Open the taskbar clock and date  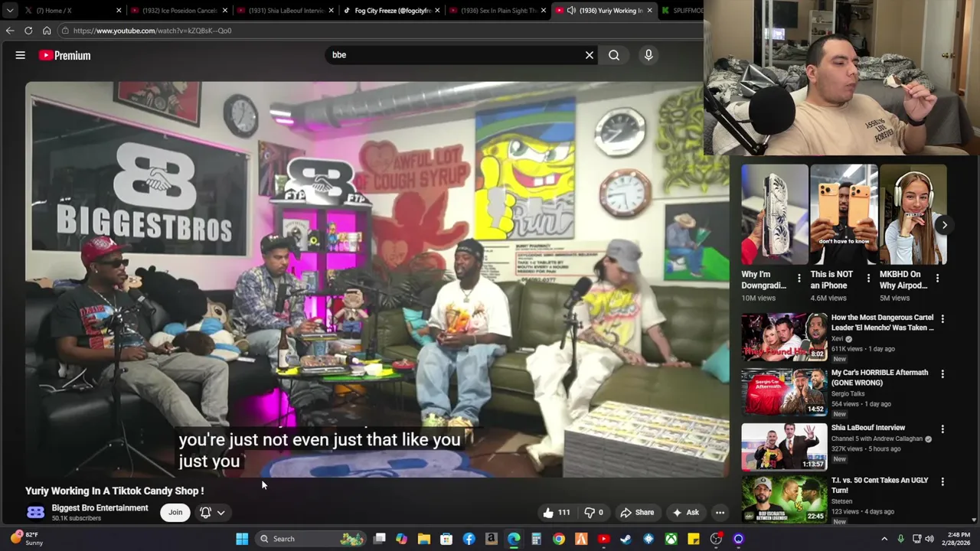point(957,539)
